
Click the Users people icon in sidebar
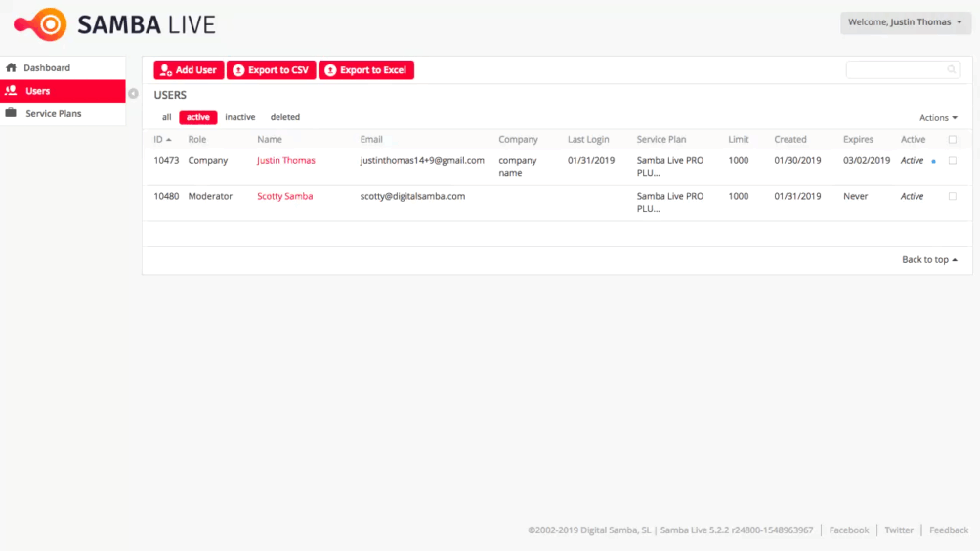pyautogui.click(x=12, y=91)
